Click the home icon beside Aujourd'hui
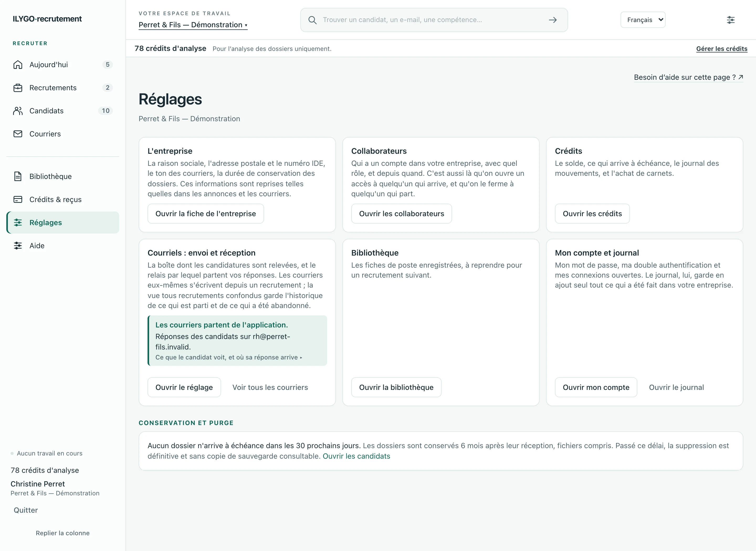756x551 pixels. pos(18,65)
